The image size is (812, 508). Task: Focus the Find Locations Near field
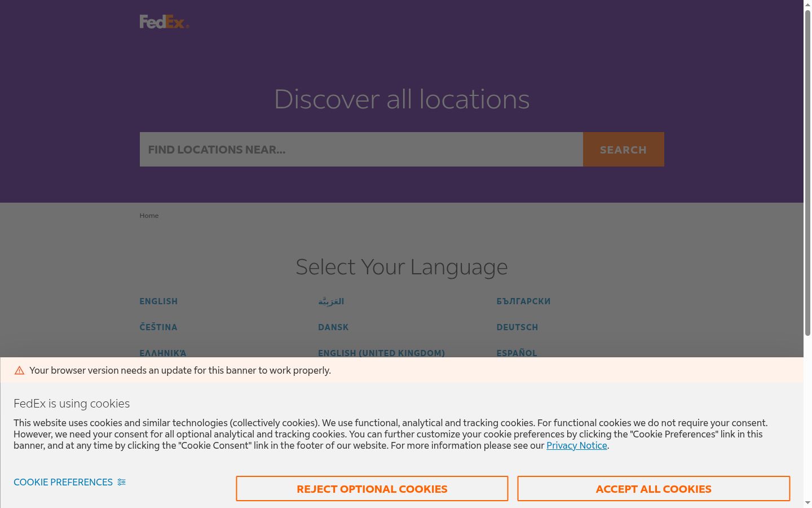(361, 150)
